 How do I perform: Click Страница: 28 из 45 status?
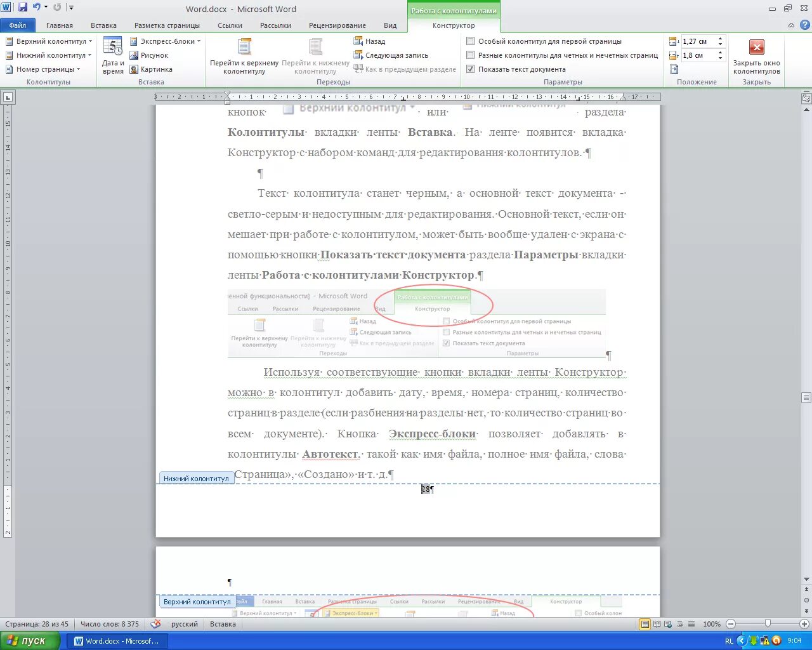click(x=37, y=624)
